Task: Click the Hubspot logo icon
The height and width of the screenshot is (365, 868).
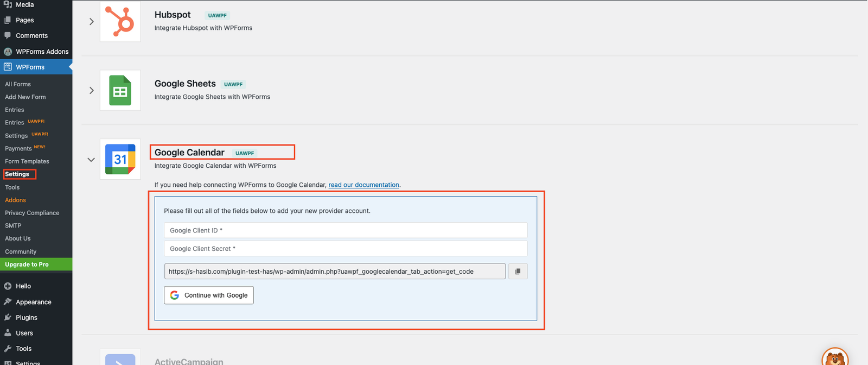Action: pyautogui.click(x=120, y=22)
